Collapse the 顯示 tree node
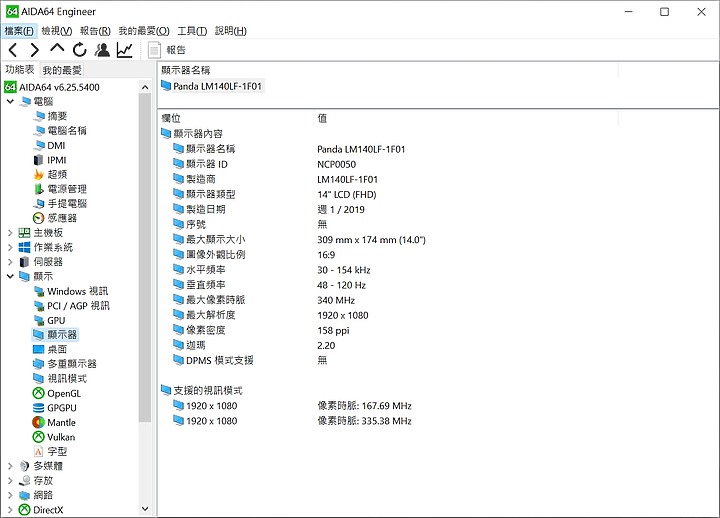The image size is (720, 518). pos(10,276)
